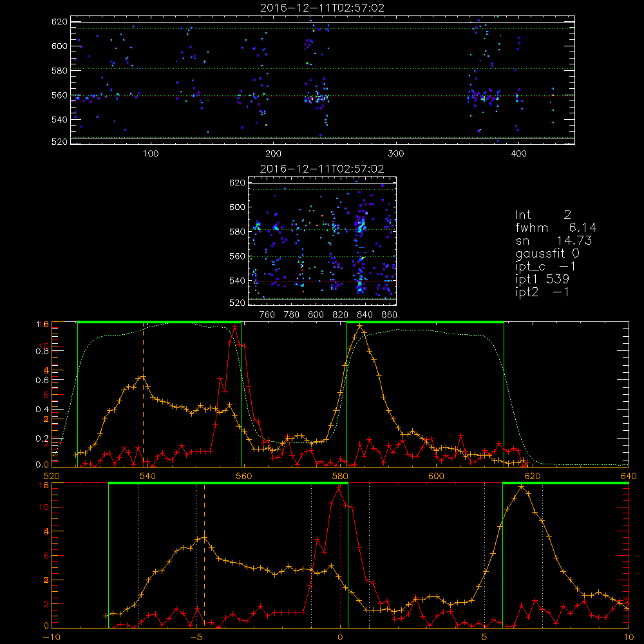The width and height of the screenshot is (644, 644).
Task: Click x-axis label 400 on top plot
Action: (518, 154)
